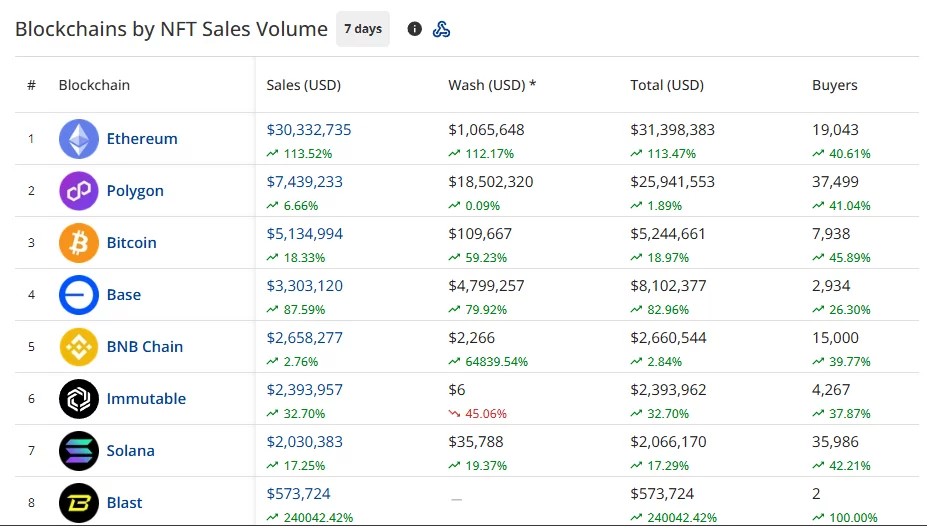Open the Ethereum blockchain link
This screenshot has width=927, height=526.
142,139
